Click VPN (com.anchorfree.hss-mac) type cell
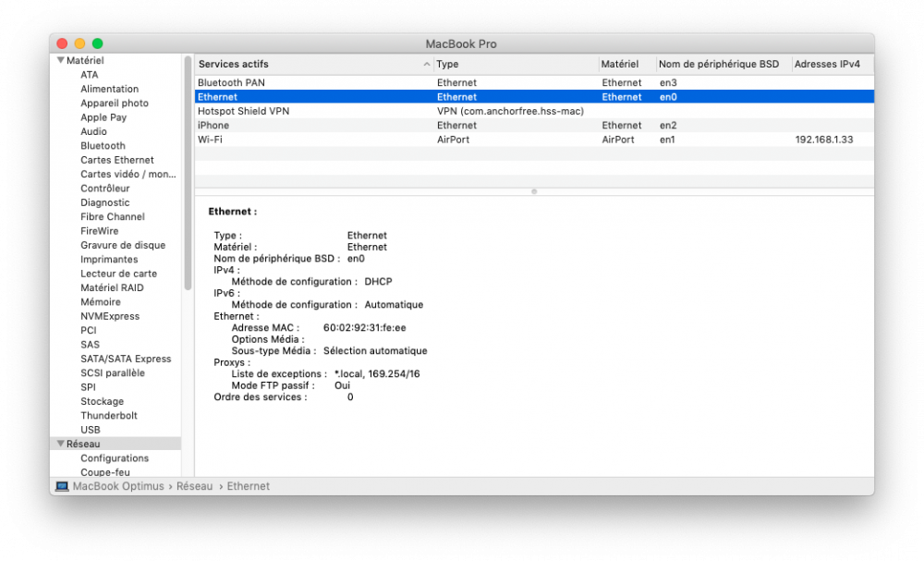 [510, 111]
